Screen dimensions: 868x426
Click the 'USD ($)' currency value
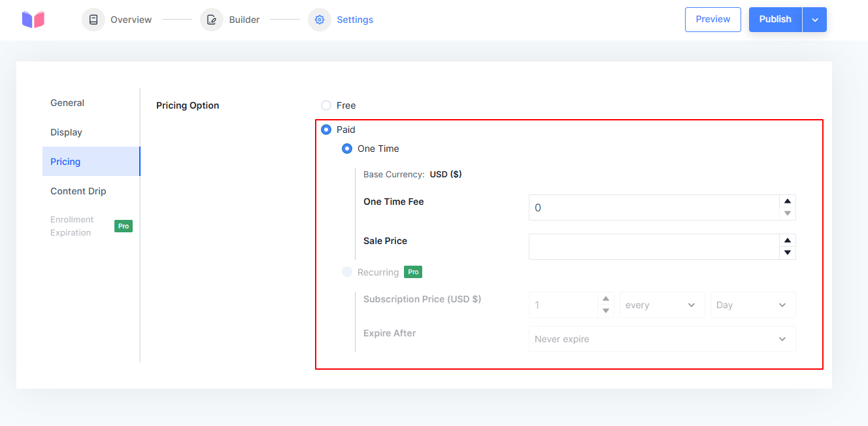click(446, 175)
